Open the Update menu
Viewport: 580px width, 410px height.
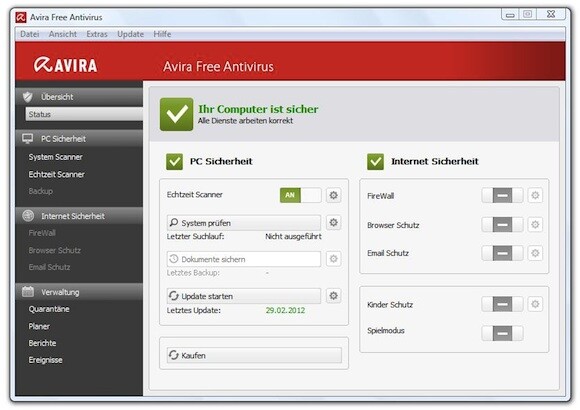pos(130,34)
